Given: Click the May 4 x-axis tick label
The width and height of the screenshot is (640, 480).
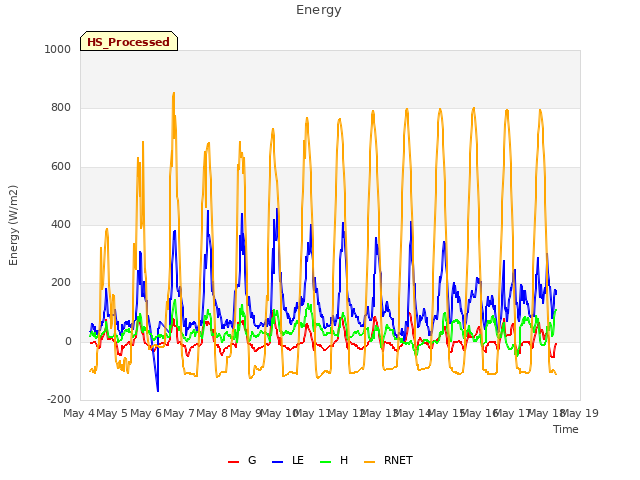Looking at the screenshot, I should [x=79, y=413].
